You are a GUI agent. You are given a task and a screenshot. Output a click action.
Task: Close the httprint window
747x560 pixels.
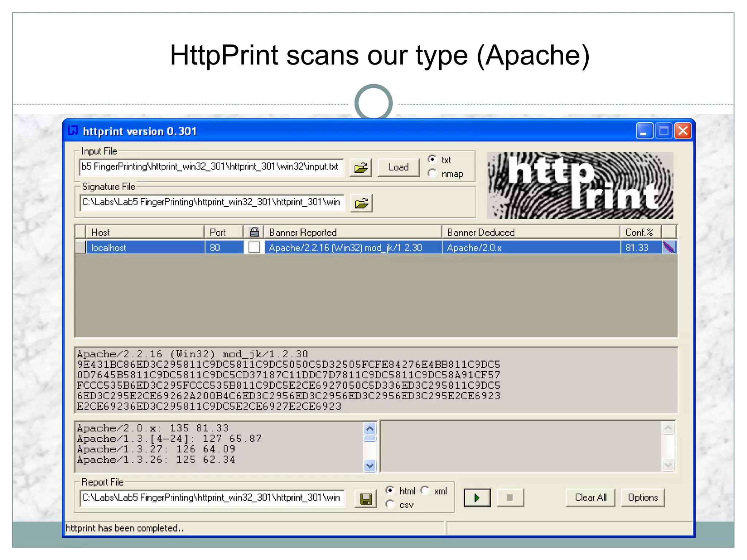point(683,131)
